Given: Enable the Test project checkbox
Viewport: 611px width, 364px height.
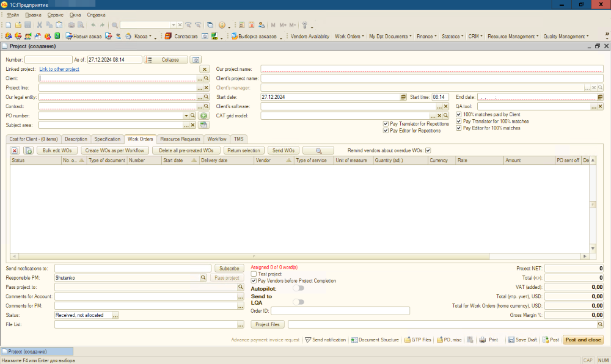Looking at the screenshot, I should (x=254, y=274).
